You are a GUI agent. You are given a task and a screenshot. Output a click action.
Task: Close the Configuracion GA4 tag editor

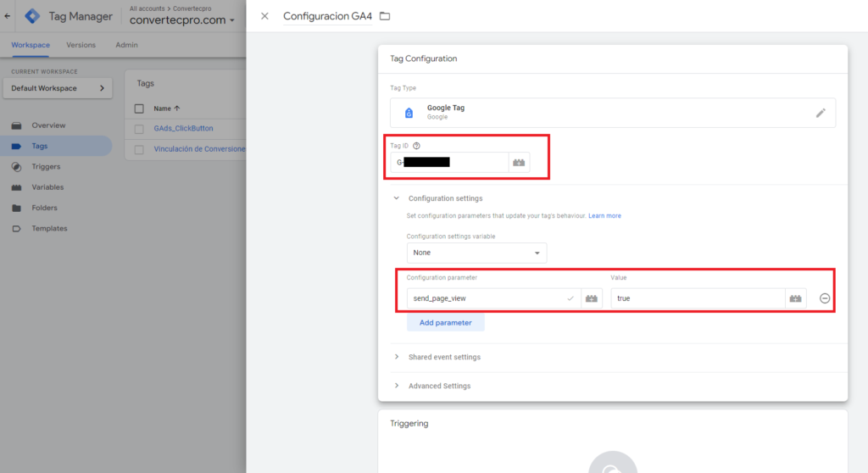264,16
